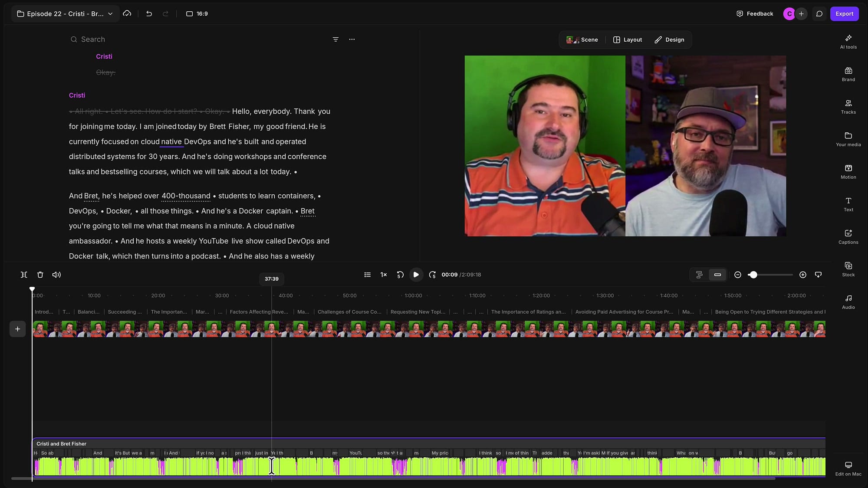Viewport: 868px width, 488px height.
Task: Open transcript filter options
Action: pos(335,39)
